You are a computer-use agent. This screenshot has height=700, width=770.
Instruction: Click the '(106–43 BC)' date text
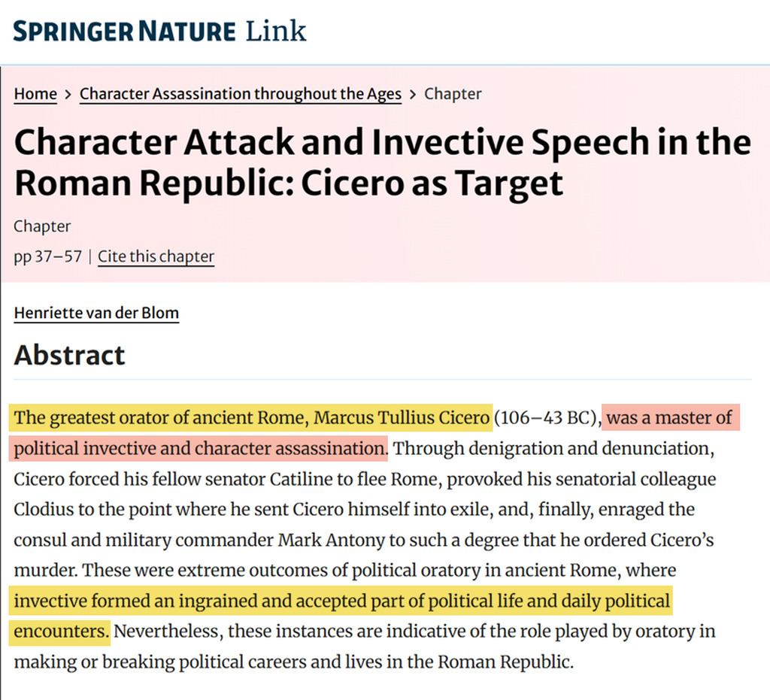coord(547,418)
